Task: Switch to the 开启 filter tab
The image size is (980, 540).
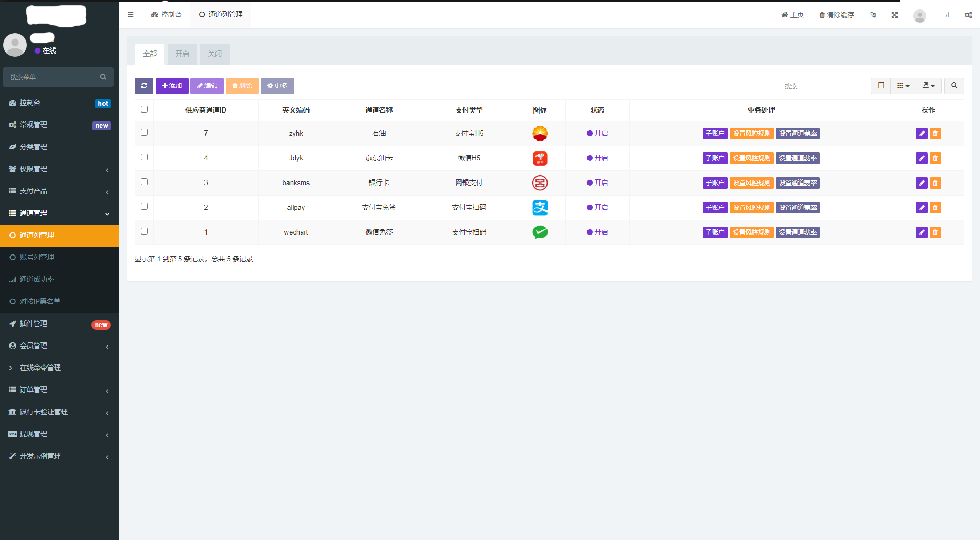Action: [182, 54]
